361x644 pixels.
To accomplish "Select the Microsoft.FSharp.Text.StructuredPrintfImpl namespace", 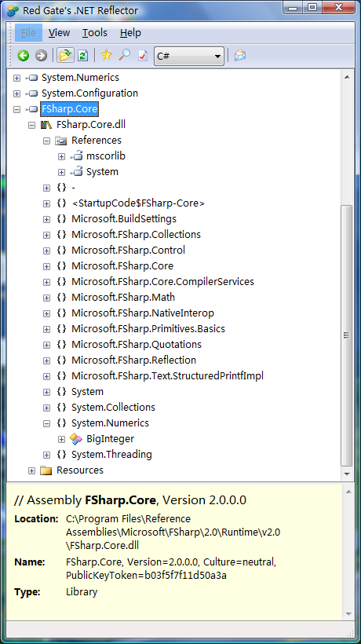I will (x=167, y=376).
